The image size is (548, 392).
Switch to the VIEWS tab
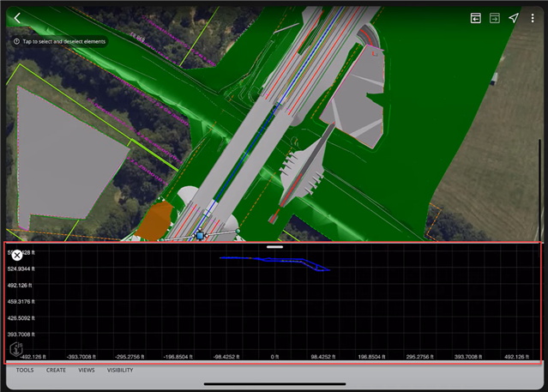87,371
